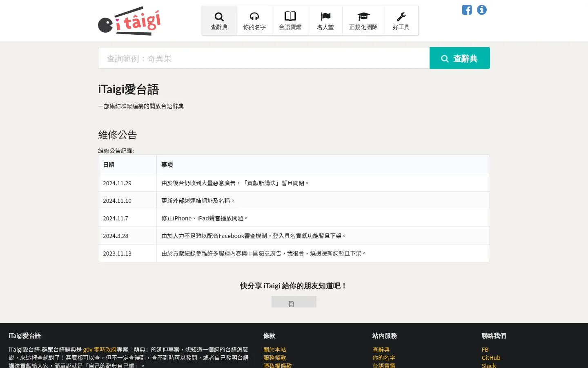Click the teal 查辭典 search button
Screen dimensions: 588x368
click(x=460, y=58)
